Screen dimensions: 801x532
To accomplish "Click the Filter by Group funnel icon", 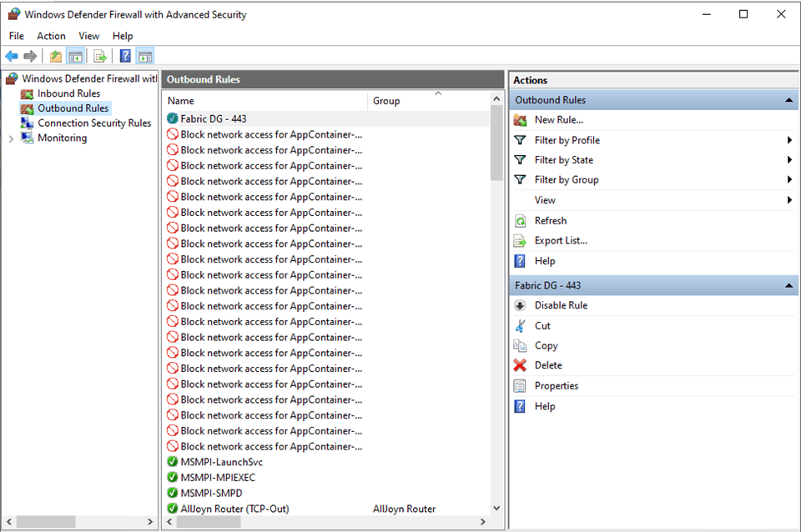I will [x=520, y=180].
